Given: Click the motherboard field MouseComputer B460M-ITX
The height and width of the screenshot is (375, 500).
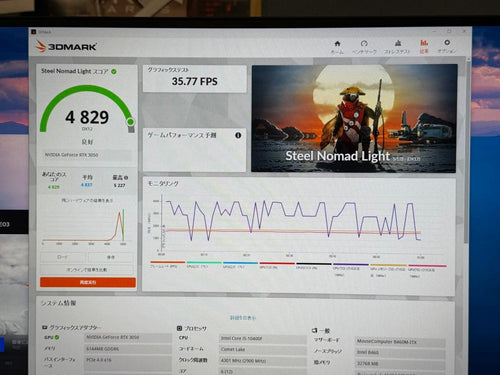Looking at the screenshot, I should pyautogui.click(x=400, y=342).
